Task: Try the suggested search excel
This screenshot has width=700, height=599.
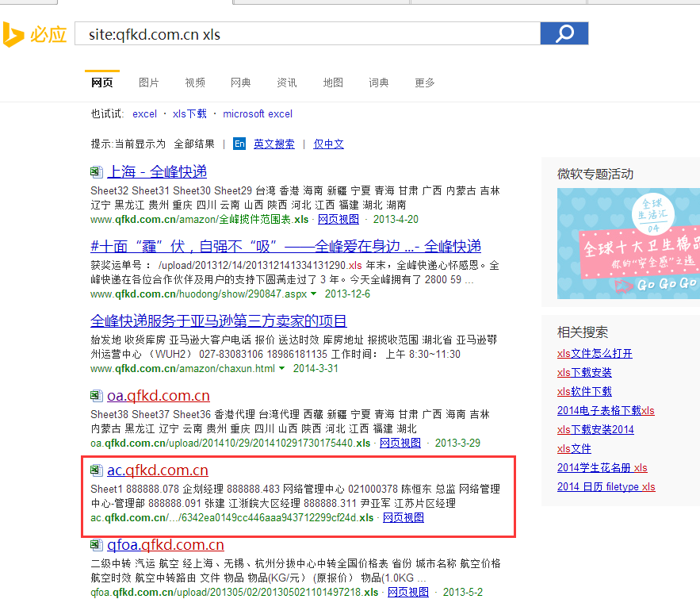Action: tap(144, 114)
